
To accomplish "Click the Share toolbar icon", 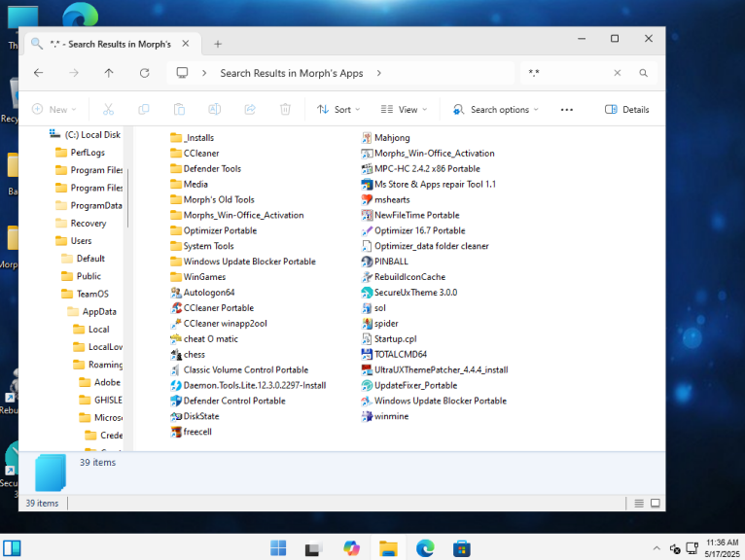I will coord(250,110).
